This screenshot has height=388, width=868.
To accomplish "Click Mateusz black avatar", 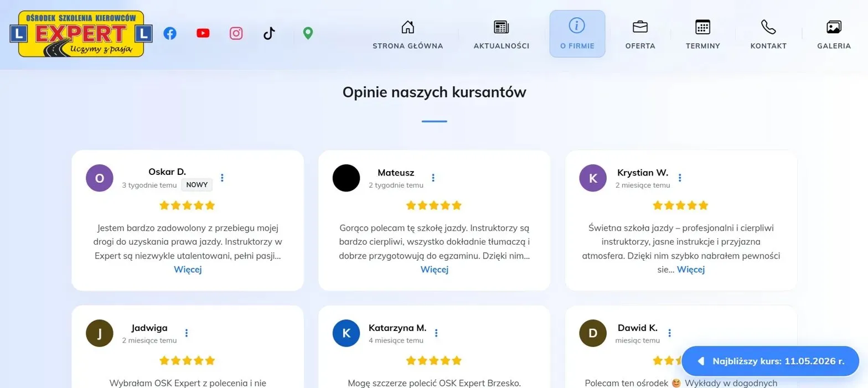I will (x=346, y=178).
